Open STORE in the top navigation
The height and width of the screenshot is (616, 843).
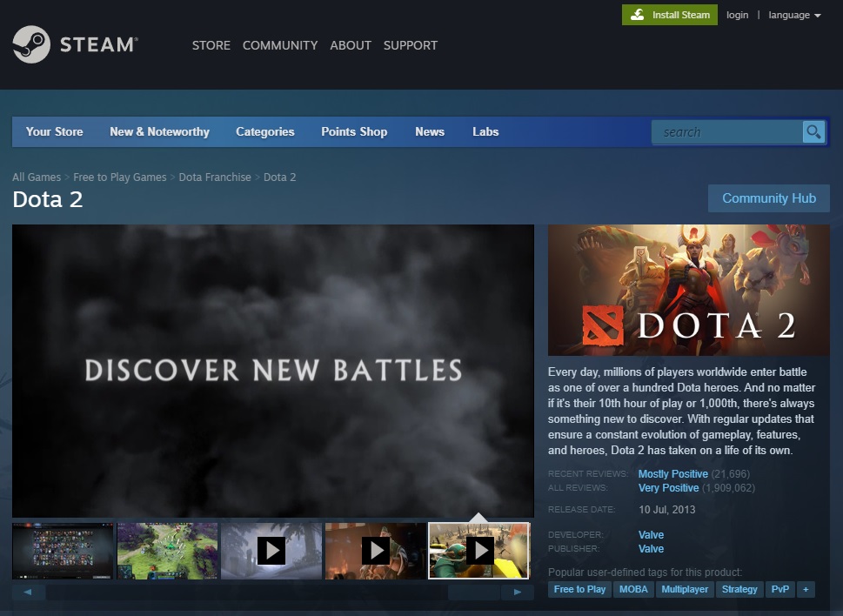coord(211,45)
